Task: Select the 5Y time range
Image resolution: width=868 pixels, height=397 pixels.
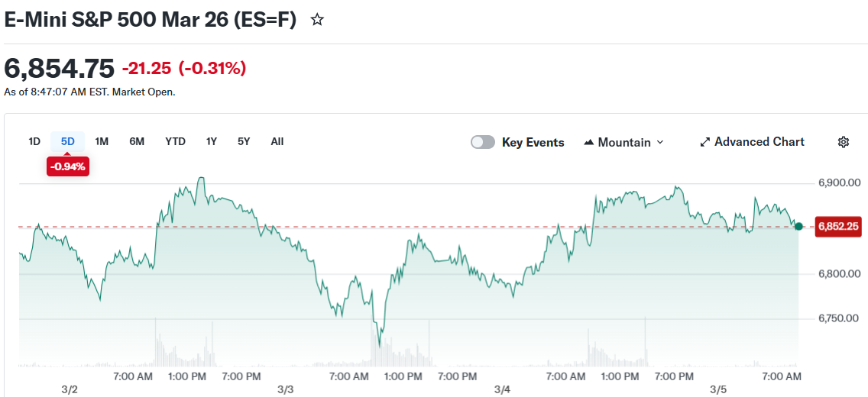Action: (x=245, y=141)
